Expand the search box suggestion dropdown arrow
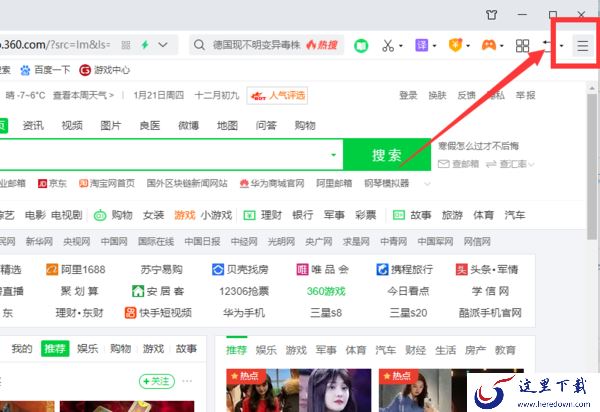The width and height of the screenshot is (600, 412). tap(333, 155)
